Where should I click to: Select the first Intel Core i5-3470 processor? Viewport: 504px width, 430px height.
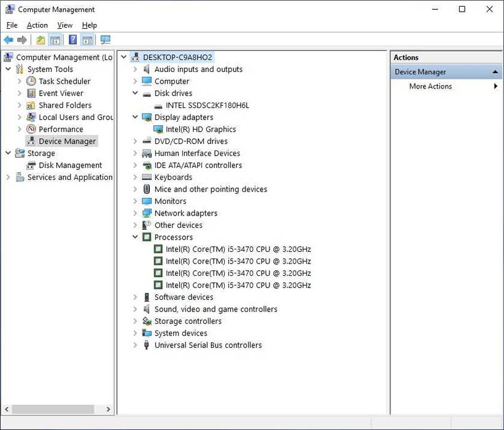tap(238, 249)
